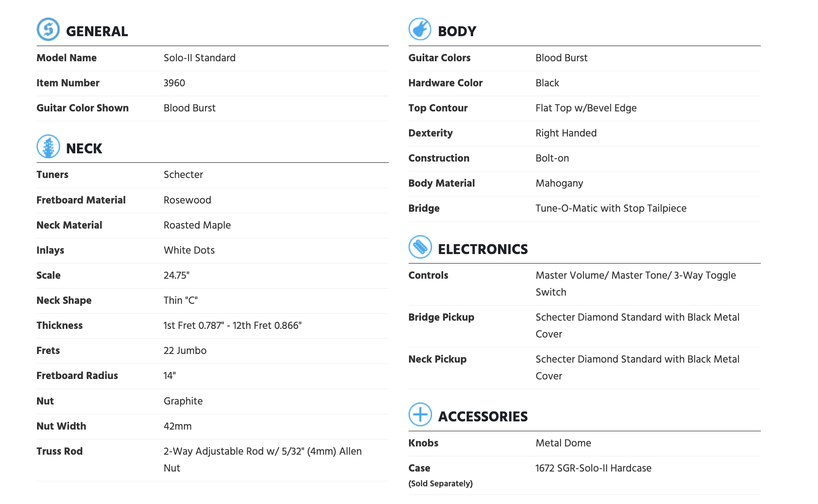The height and width of the screenshot is (504, 818).
Task: Click the plus Accessories section icon
Action: [420, 414]
